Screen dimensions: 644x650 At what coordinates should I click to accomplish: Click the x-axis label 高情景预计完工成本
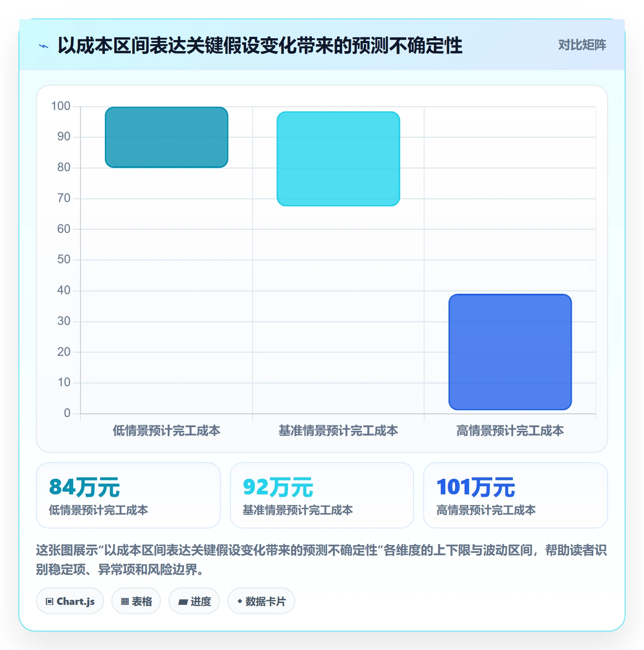[x=510, y=431]
